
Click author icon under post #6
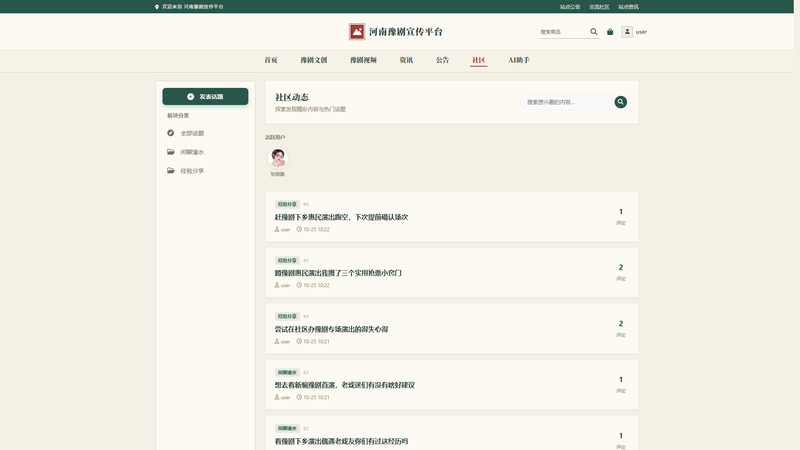pos(277,230)
